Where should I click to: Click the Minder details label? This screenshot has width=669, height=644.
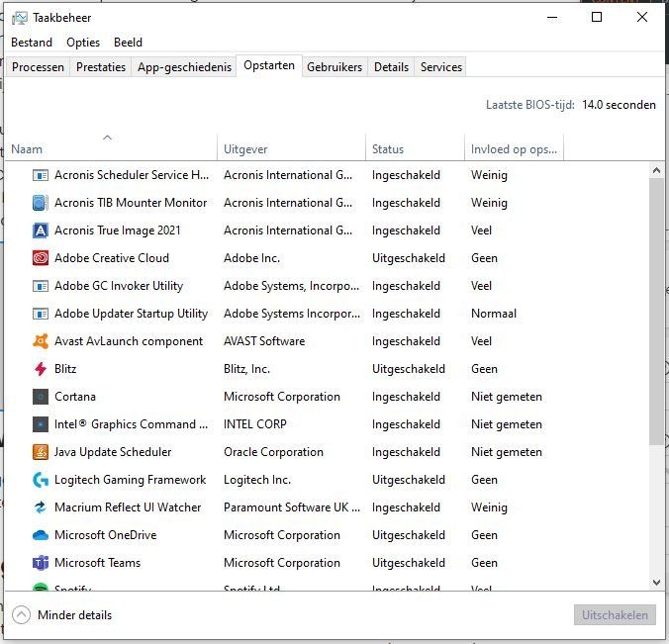coord(74,615)
